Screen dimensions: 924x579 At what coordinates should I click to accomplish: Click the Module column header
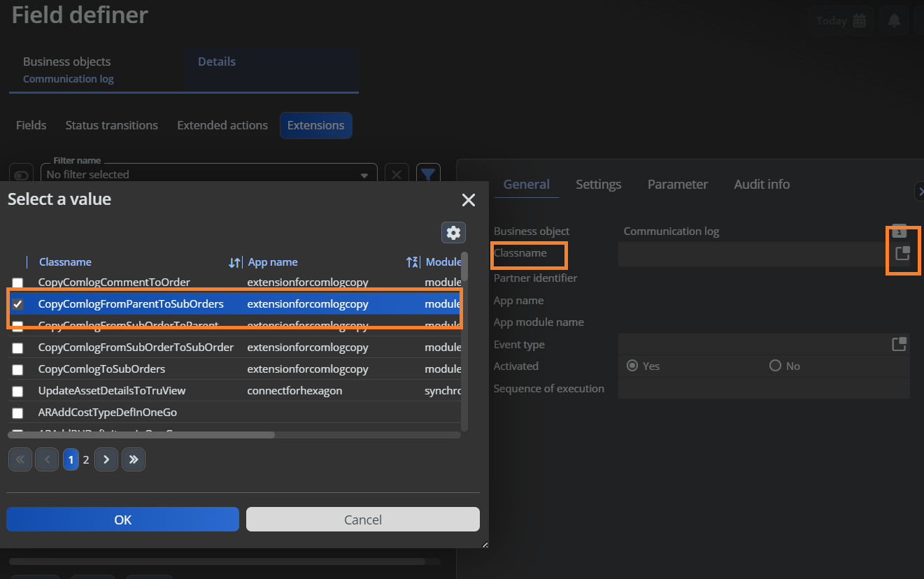(443, 262)
